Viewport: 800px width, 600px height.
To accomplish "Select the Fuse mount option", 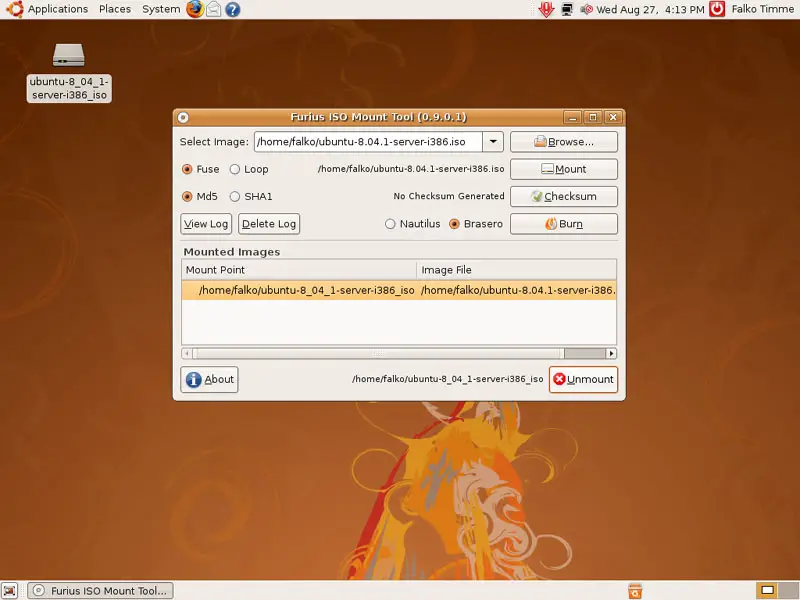I will [x=201, y=169].
